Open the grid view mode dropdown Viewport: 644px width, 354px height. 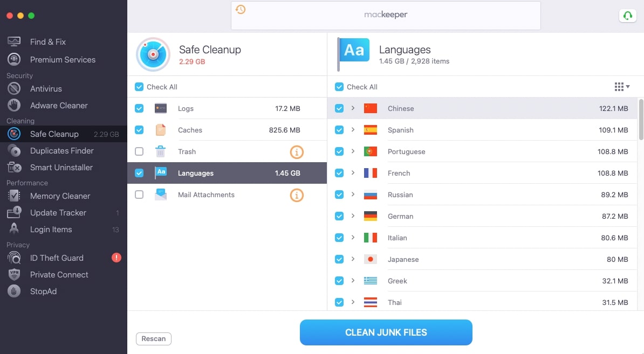coord(622,87)
